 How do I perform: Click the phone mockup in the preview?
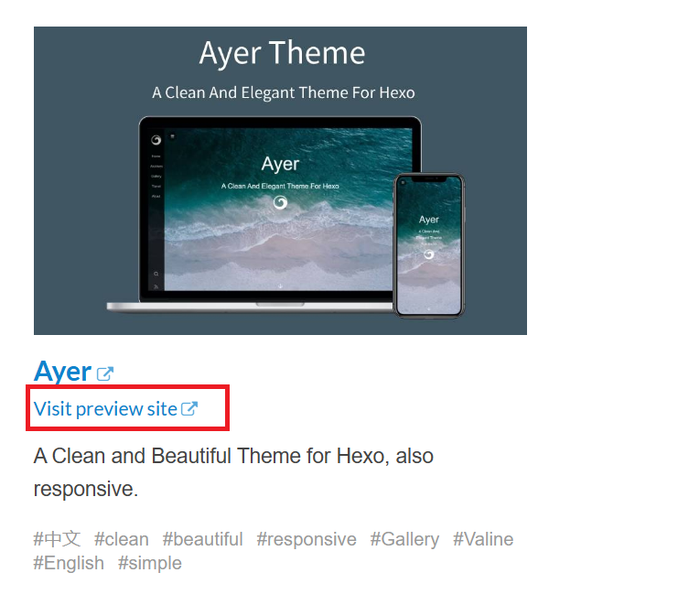point(429,245)
